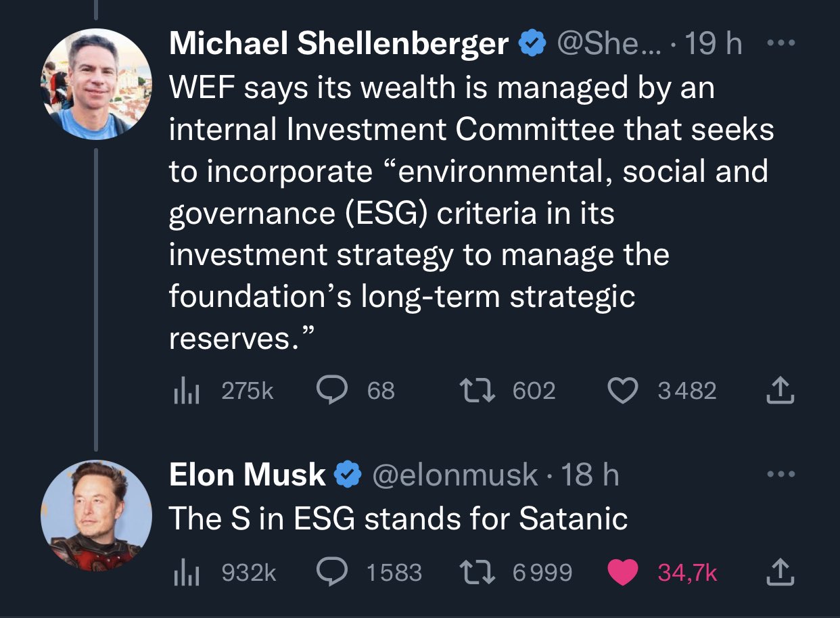This screenshot has height=618, width=840.
Task: Open Michael Shellenberger's profile picture
Action: [95, 85]
